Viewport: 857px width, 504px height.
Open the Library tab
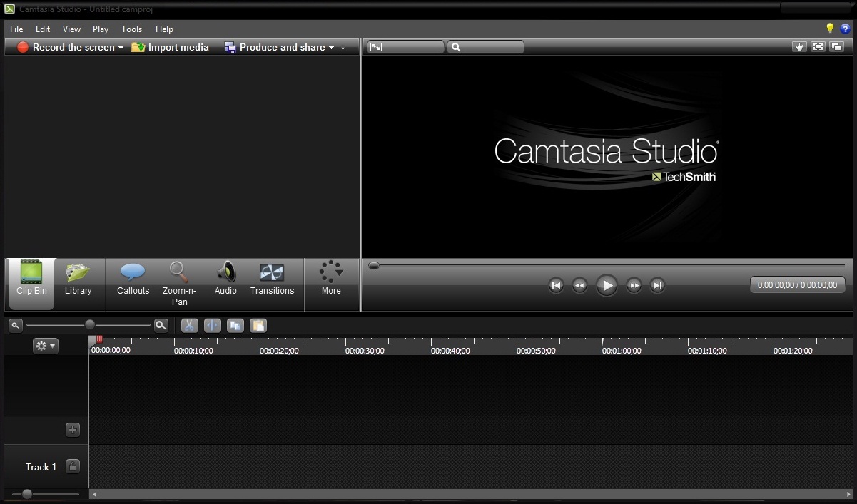click(x=78, y=278)
